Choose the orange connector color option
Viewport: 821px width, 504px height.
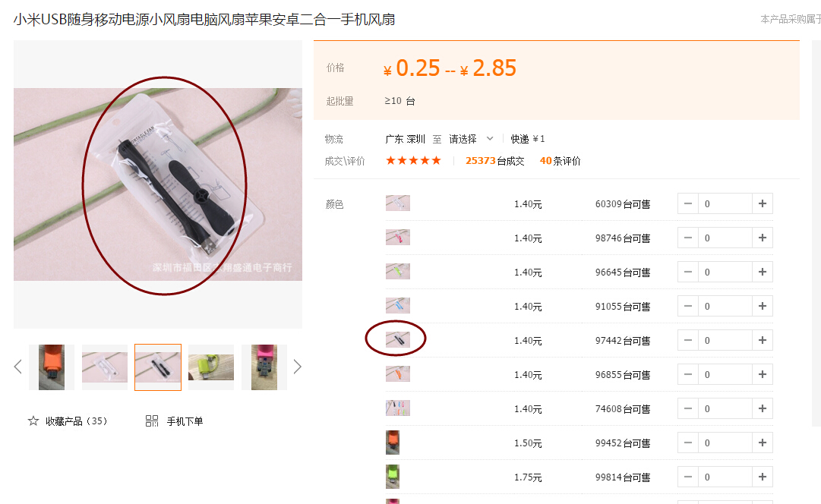(x=393, y=443)
